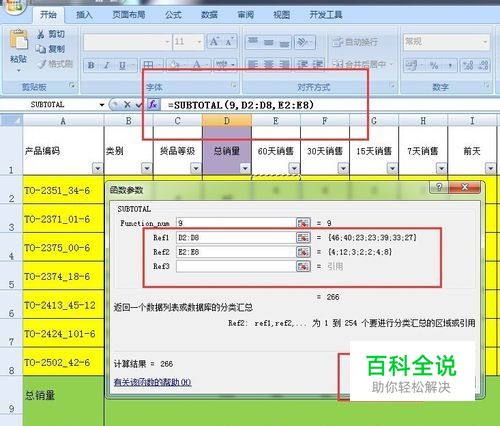Image resolution: width=500 pixels, height=426 pixels.
Task: Open the 开发工具 (Developer) ribbon tab
Action: [x=326, y=15]
